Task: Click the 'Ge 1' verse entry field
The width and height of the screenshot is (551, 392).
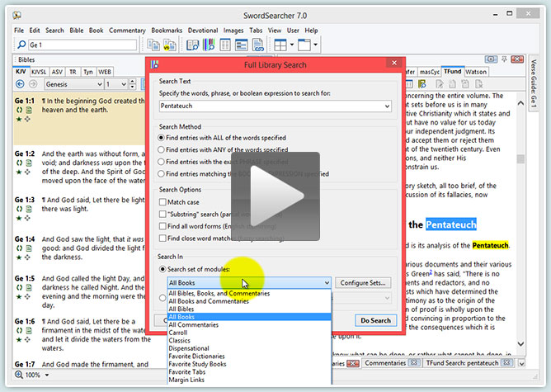Action: 82,45
